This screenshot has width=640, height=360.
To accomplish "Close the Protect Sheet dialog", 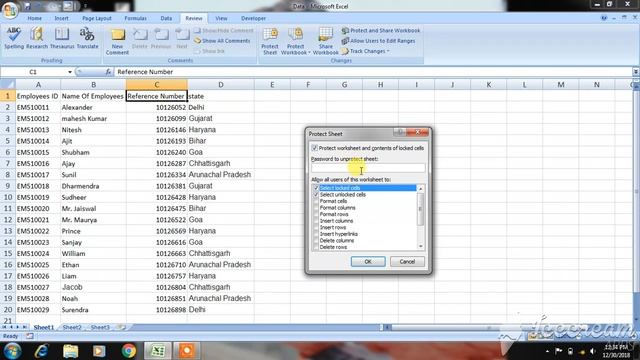I will 418,133.
